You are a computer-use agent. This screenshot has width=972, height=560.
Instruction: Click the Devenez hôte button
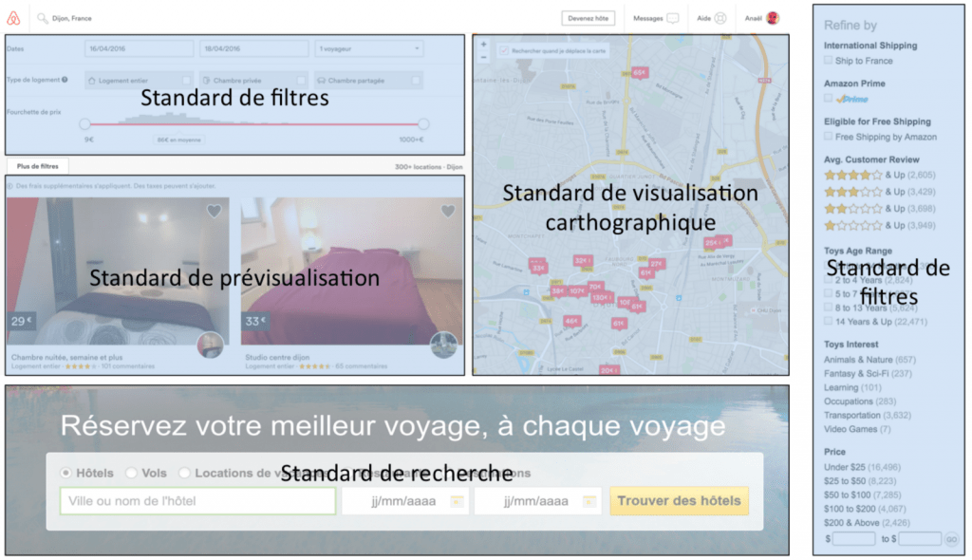[x=589, y=18]
